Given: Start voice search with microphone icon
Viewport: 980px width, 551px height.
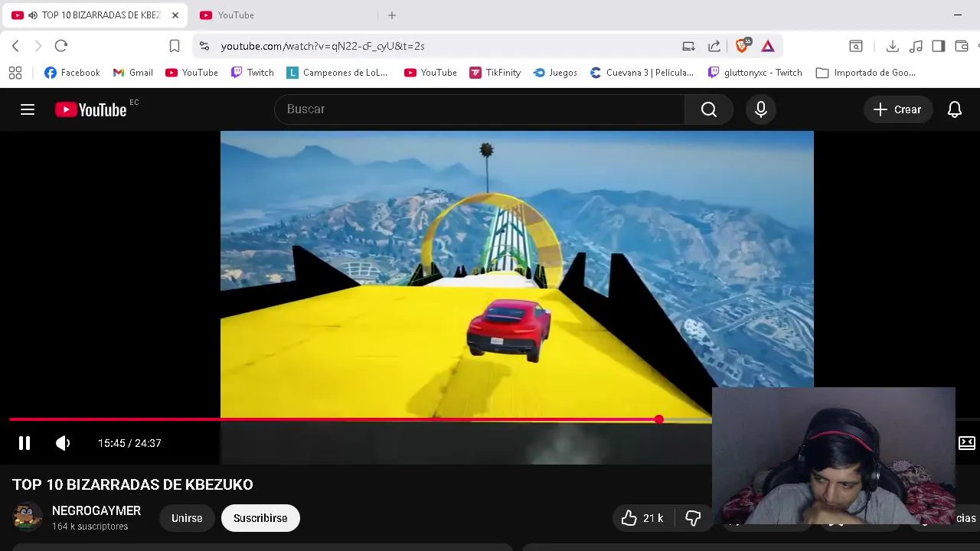Looking at the screenshot, I should (761, 109).
